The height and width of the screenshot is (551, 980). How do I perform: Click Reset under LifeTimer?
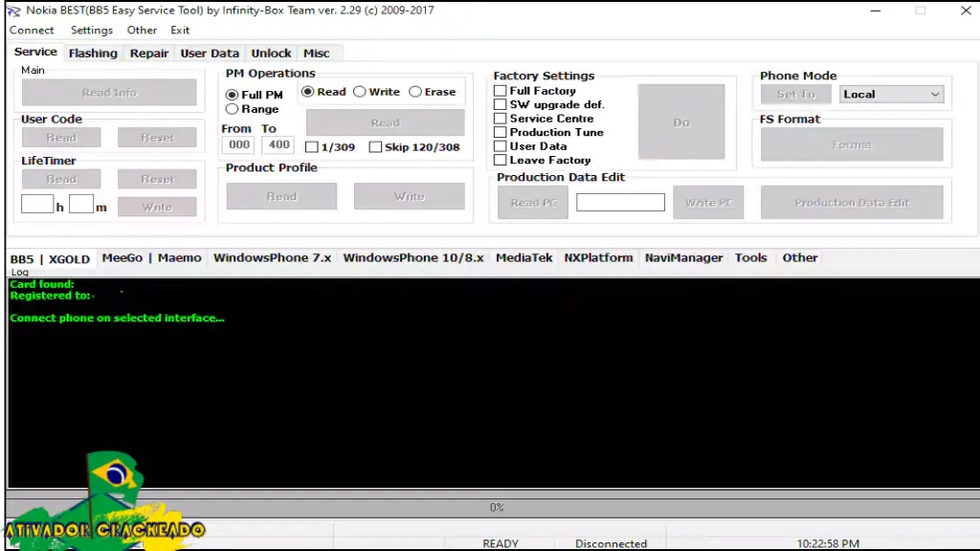pyautogui.click(x=157, y=179)
